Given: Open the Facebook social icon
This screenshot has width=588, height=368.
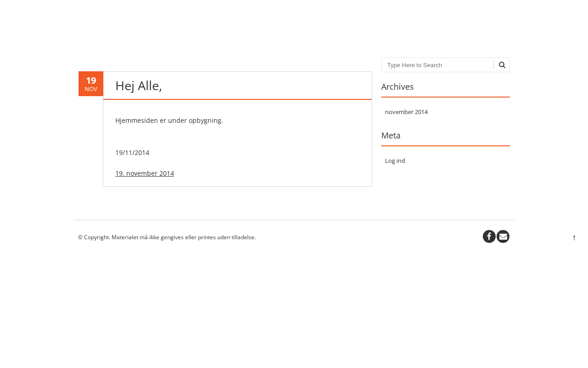Looking at the screenshot, I should [x=489, y=236].
